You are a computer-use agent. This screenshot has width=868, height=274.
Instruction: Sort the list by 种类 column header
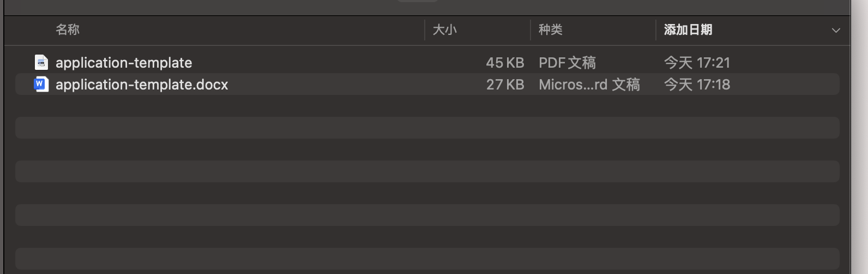550,30
